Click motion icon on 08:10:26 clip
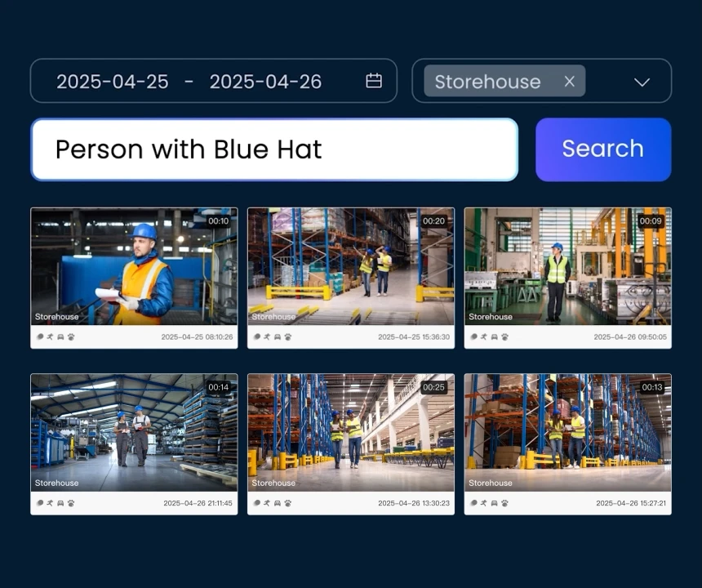 tap(40, 336)
